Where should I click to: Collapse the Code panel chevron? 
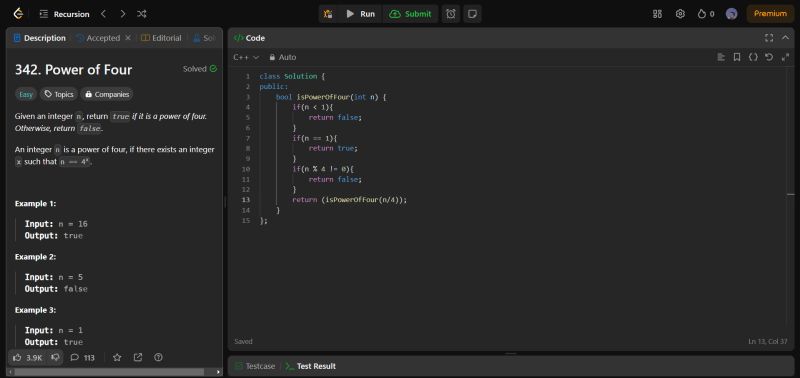coord(786,38)
